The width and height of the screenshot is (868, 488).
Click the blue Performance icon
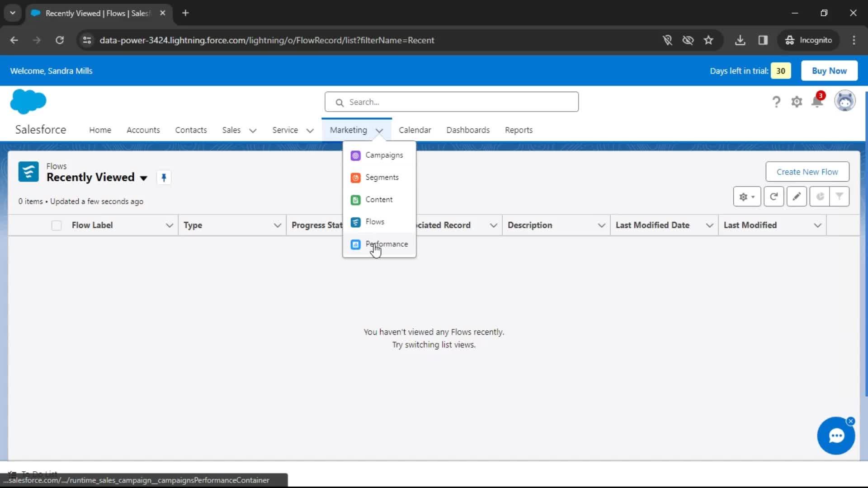click(356, 244)
